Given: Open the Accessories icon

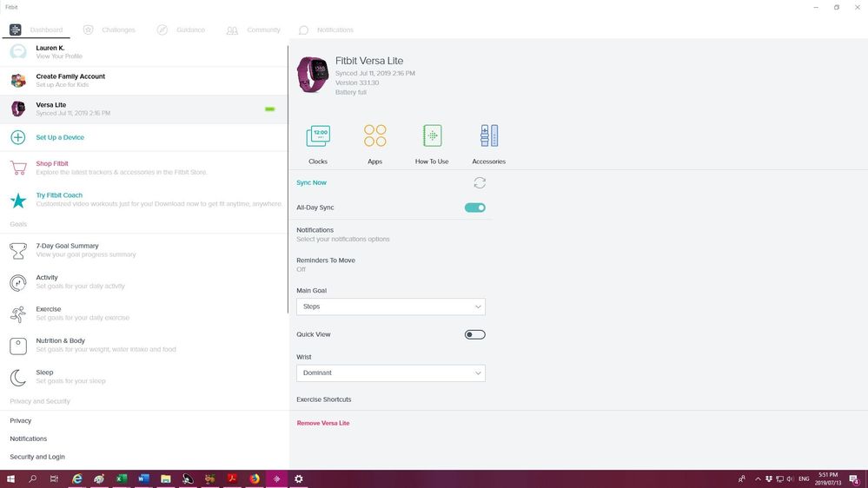Looking at the screenshot, I should click(489, 135).
